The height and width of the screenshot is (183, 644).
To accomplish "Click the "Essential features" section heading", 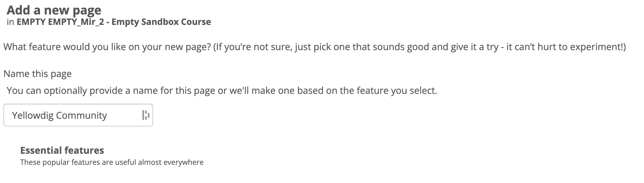I will (x=62, y=150).
